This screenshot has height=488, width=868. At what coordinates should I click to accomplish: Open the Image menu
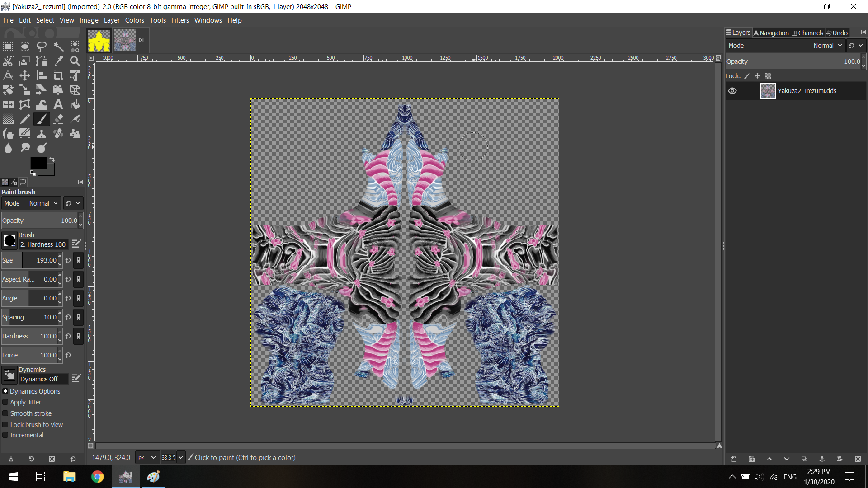(89, 20)
